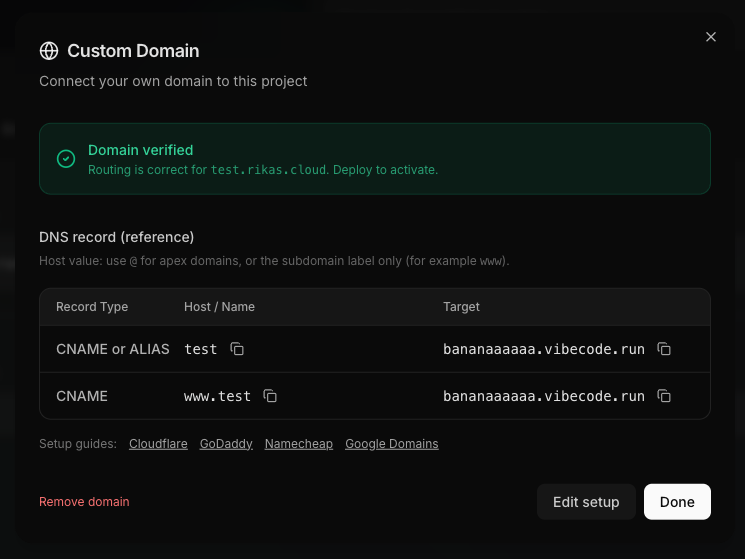This screenshot has width=745, height=559.
Task: Close the Custom Domain dialog
Action: tap(710, 37)
